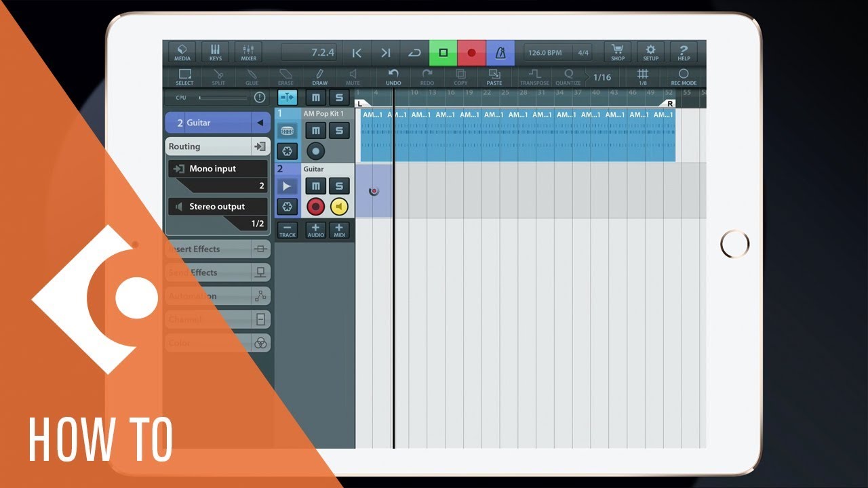Collapse the inspector with the Guitar header arrow
The height and width of the screenshot is (488, 868).
click(x=259, y=123)
